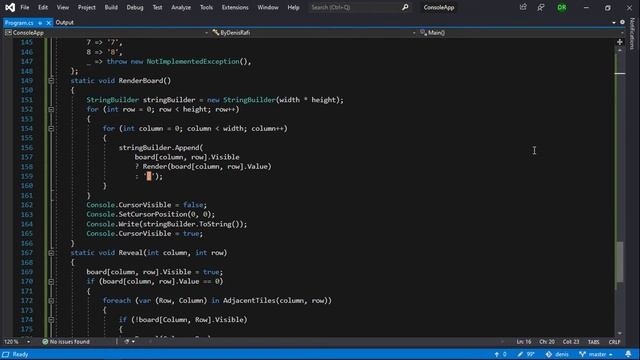
Task: Click the ConsoleApp solution name button
Action: (439, 7)
